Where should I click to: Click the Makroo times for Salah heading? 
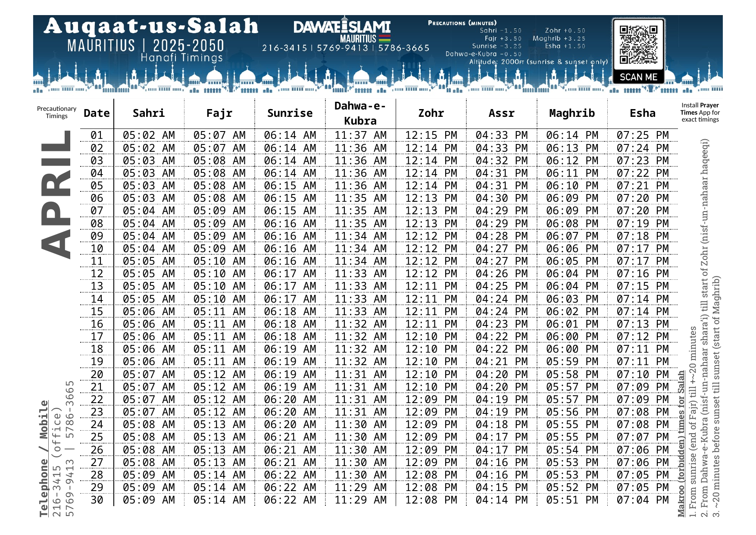681,444
